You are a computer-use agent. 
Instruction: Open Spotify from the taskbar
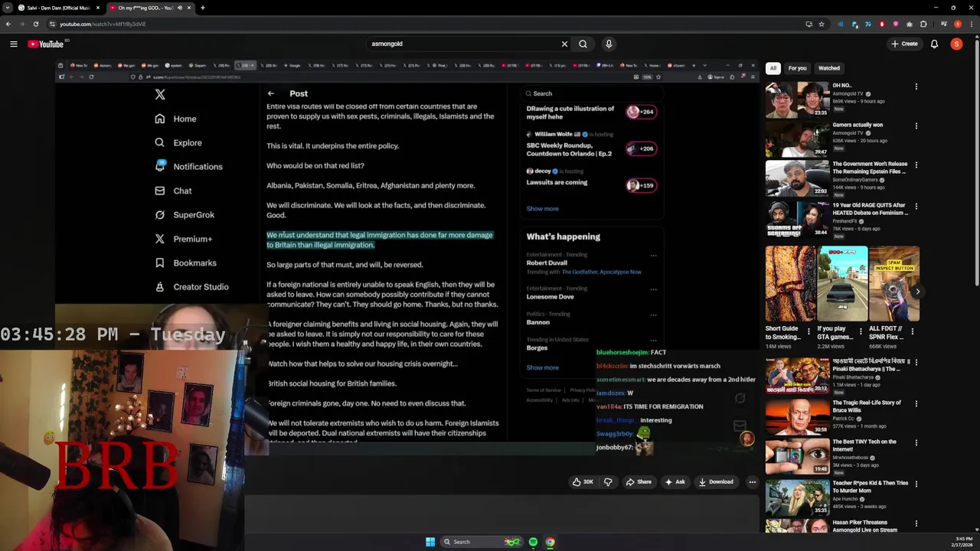(x=533, y=542)
